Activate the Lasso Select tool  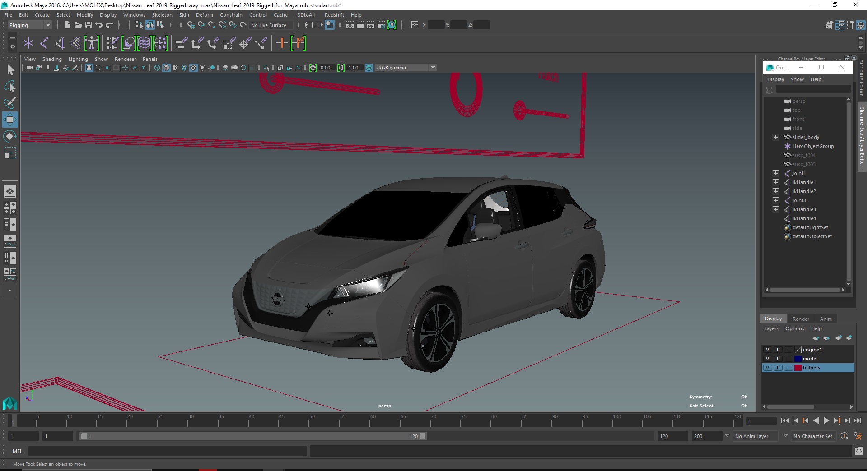10,86
